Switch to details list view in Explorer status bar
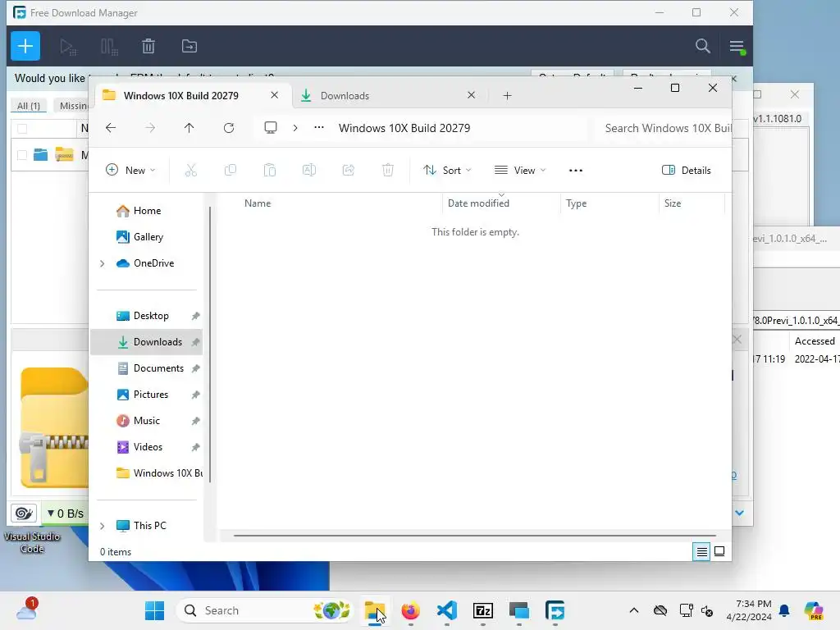Viewport: 840px width, 630px height. coord(701,552)
